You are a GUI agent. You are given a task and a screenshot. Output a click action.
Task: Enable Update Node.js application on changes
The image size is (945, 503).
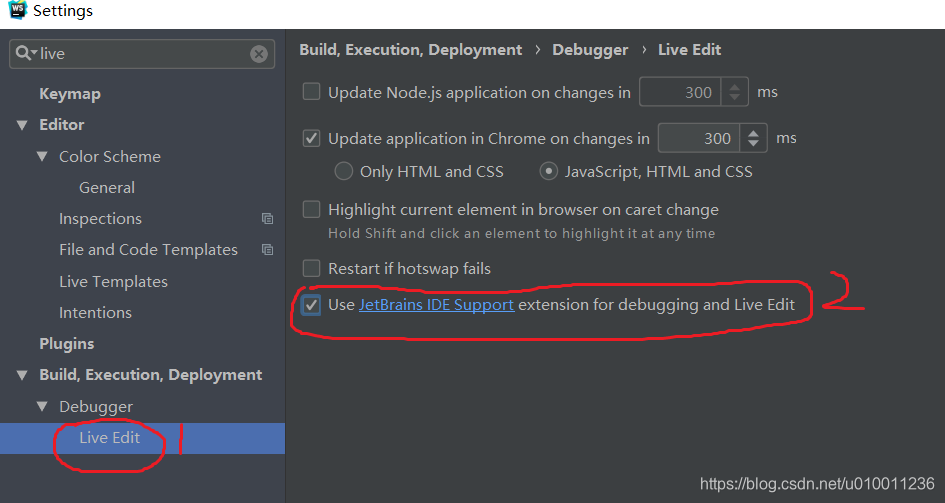pos(311,92)
